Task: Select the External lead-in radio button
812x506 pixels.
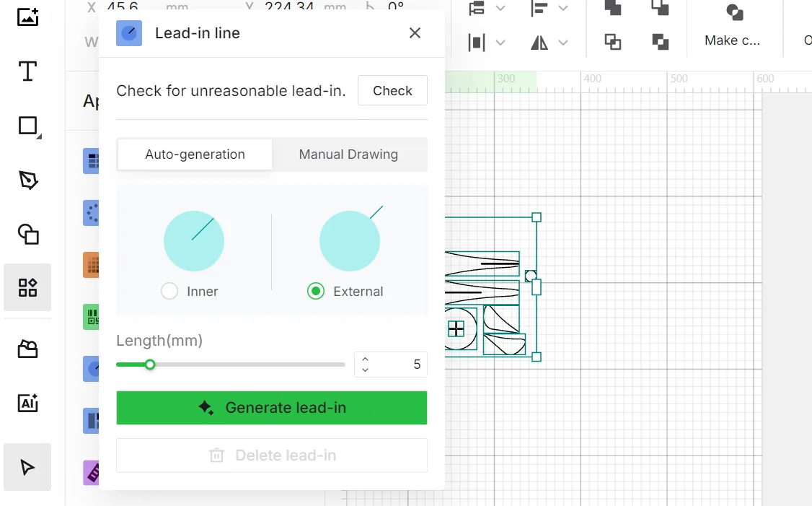Action: (x=316, y=292)
